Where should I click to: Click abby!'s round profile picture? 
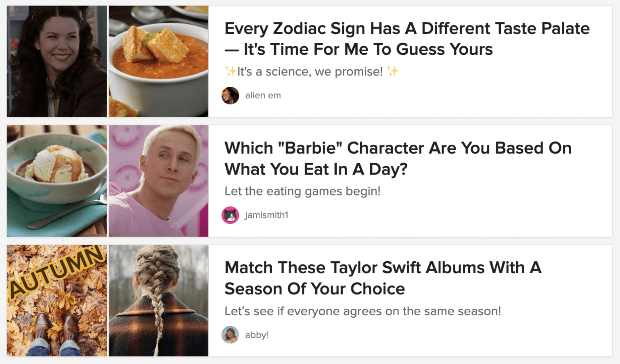230,335
